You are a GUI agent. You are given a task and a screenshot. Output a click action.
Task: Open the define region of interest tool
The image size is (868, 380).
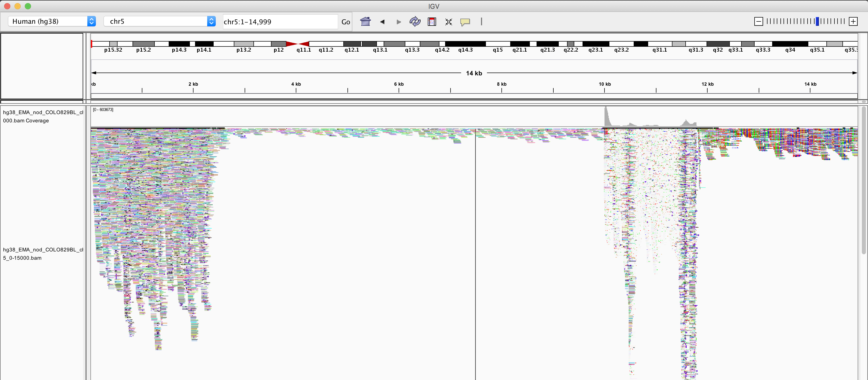point(432,21)
